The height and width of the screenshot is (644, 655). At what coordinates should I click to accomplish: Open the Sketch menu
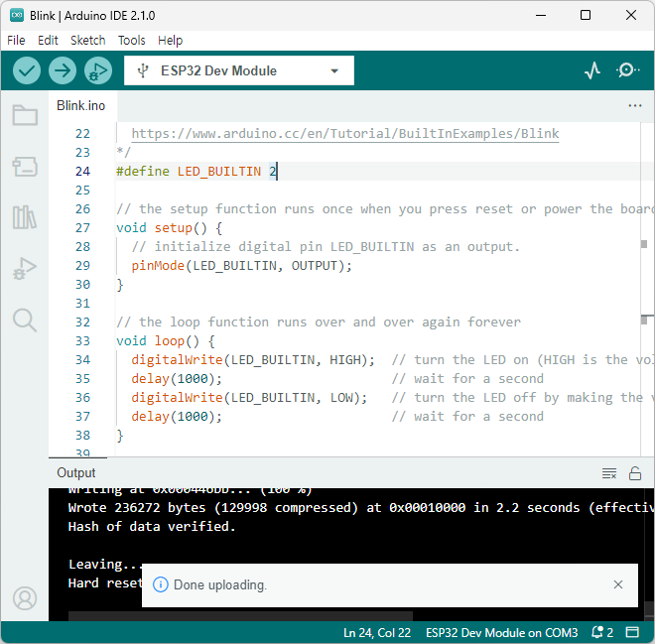tap(87, 40)
